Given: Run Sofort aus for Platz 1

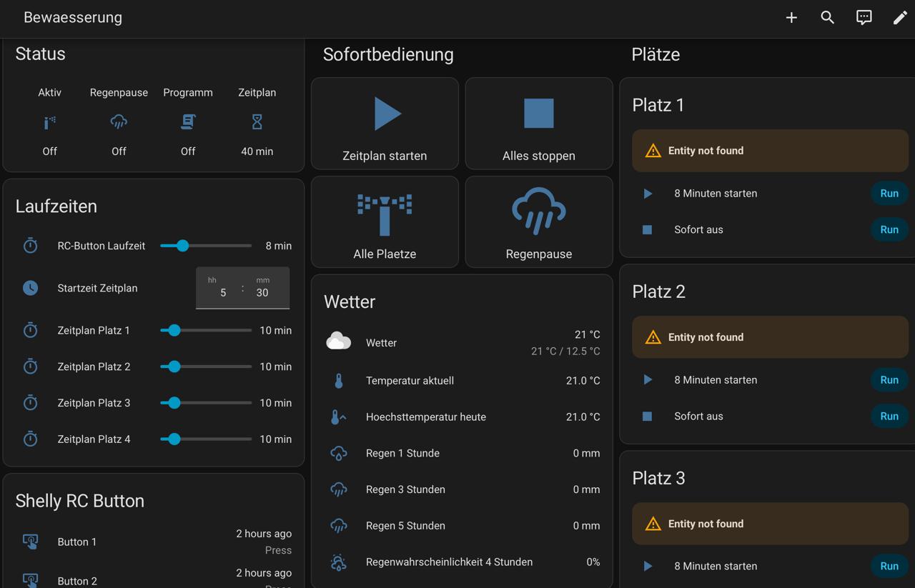Looking at the screenshot, I should [x=889, y=230].
